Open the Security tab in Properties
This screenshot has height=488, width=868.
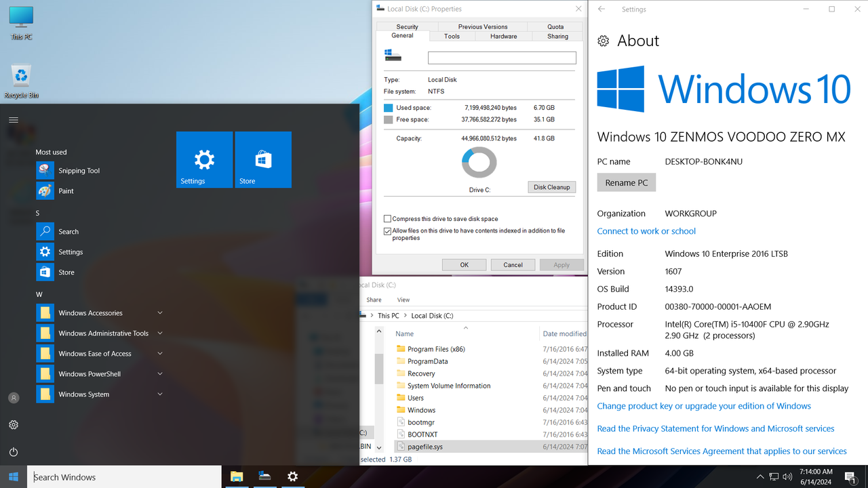407,26
